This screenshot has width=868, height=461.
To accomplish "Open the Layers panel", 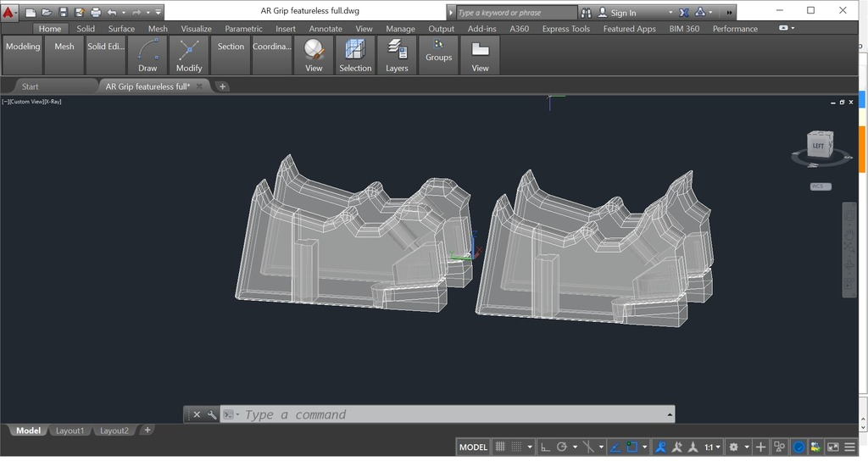I will [x=397, y=55].
